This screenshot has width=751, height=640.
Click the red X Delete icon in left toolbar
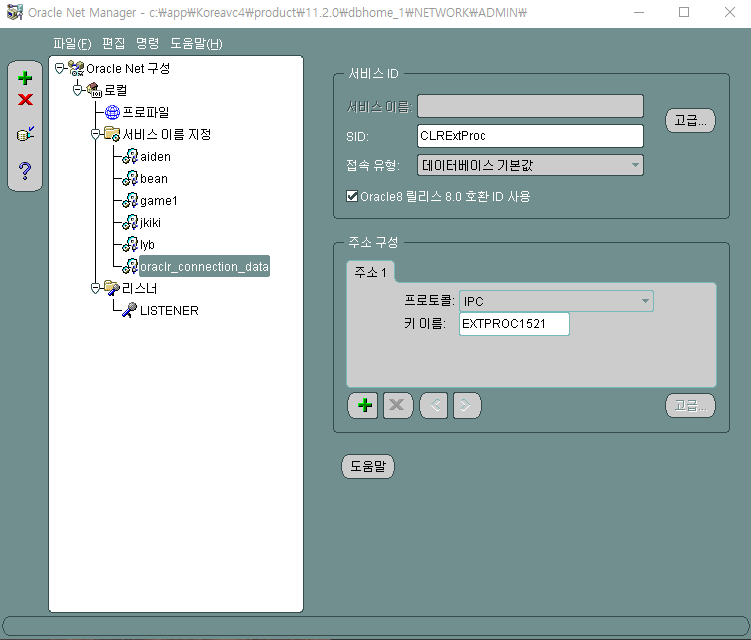(x=25, y=100)
